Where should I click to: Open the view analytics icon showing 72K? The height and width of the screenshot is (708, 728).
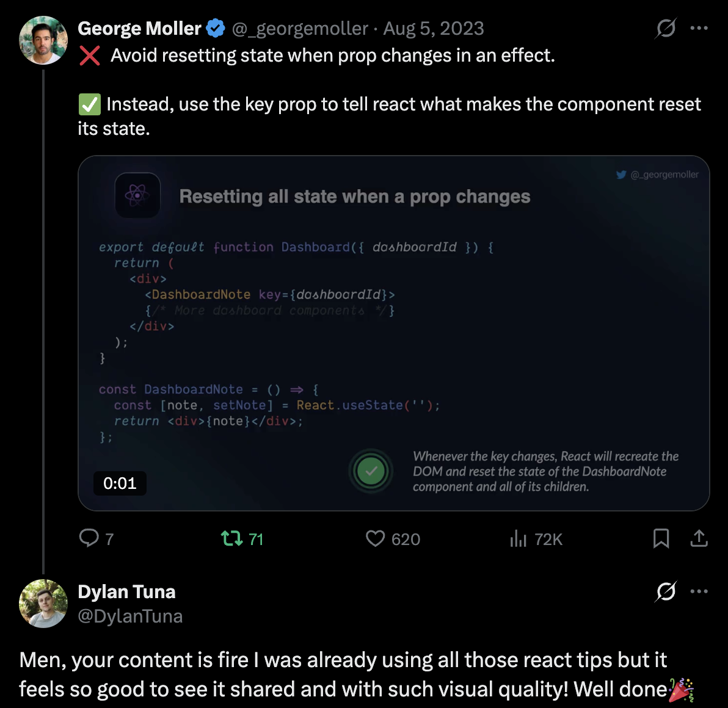(518, 538)
